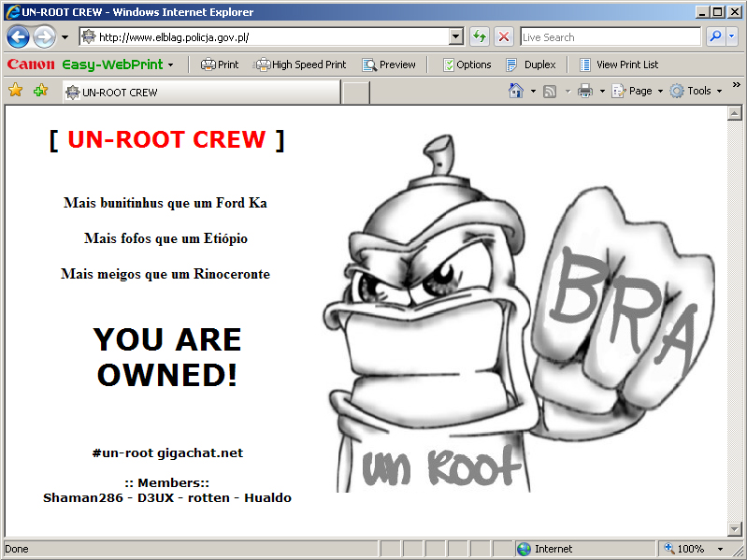
Task: Open search provider options dropdown
Action: point(732,36)
